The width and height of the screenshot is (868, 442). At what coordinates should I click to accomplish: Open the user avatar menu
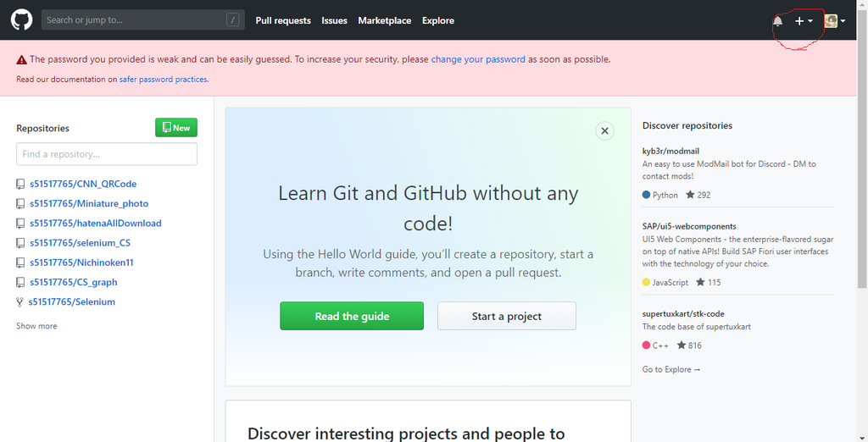click(834, 21)
